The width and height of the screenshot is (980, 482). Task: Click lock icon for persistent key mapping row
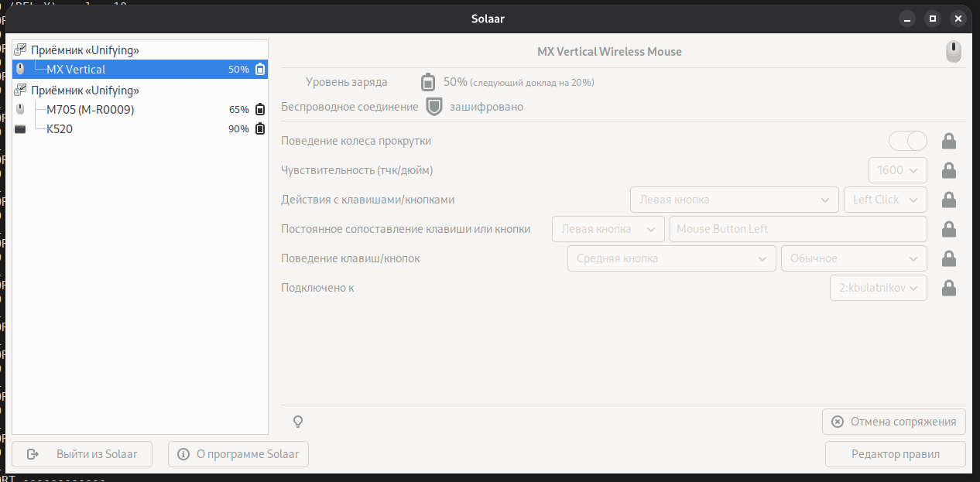click(x=948, y=229)
